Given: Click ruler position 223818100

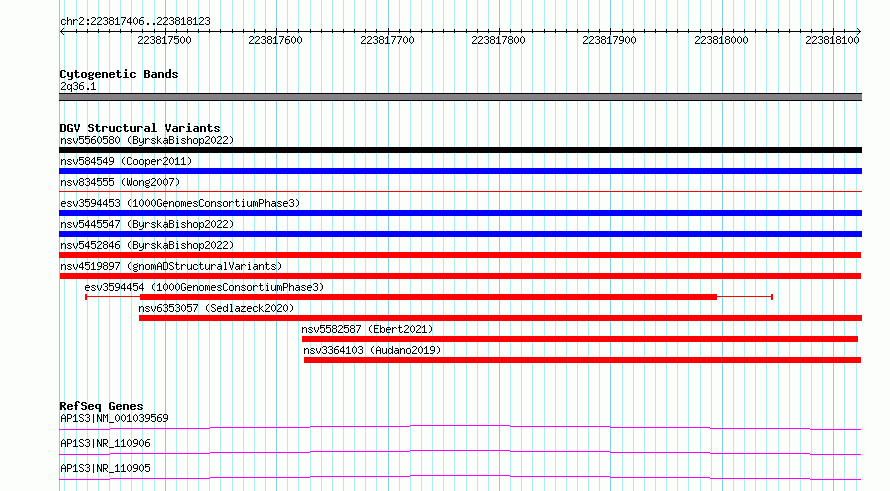Looking at the screenshot, I should tap(832, 40).
